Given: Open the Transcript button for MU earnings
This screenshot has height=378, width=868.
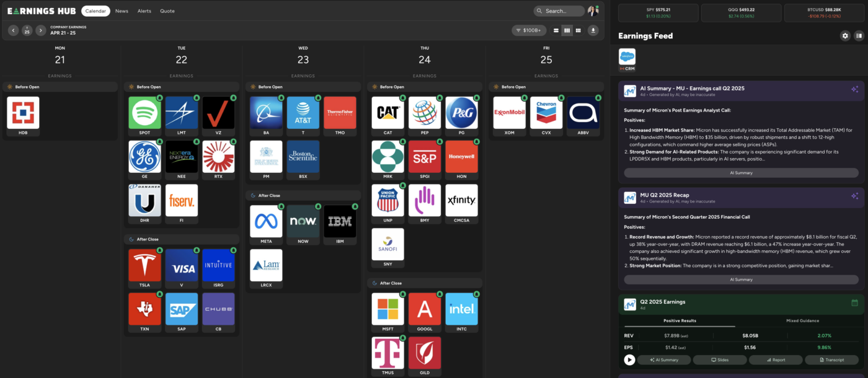Looking at the screenshot, I should point(831,360).
